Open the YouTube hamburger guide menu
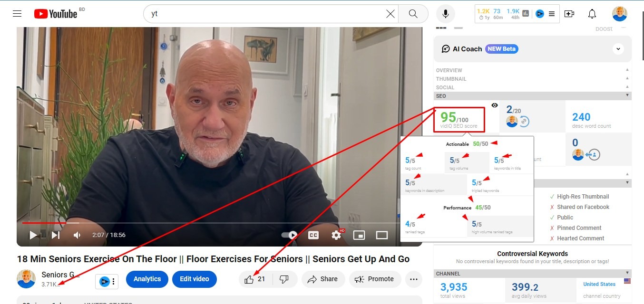Screen dimensions: 644x304 [17, 14]
